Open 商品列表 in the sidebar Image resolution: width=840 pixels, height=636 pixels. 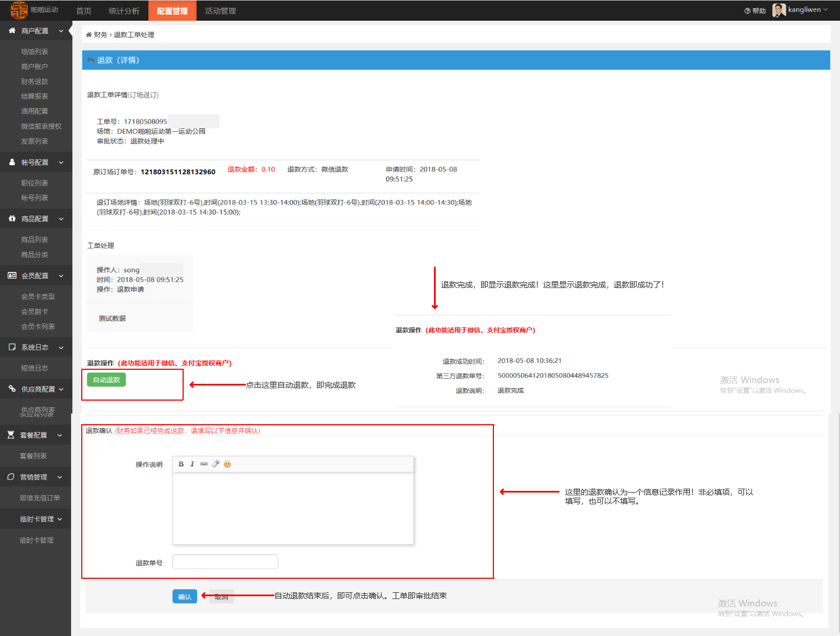tap(35, 240)
